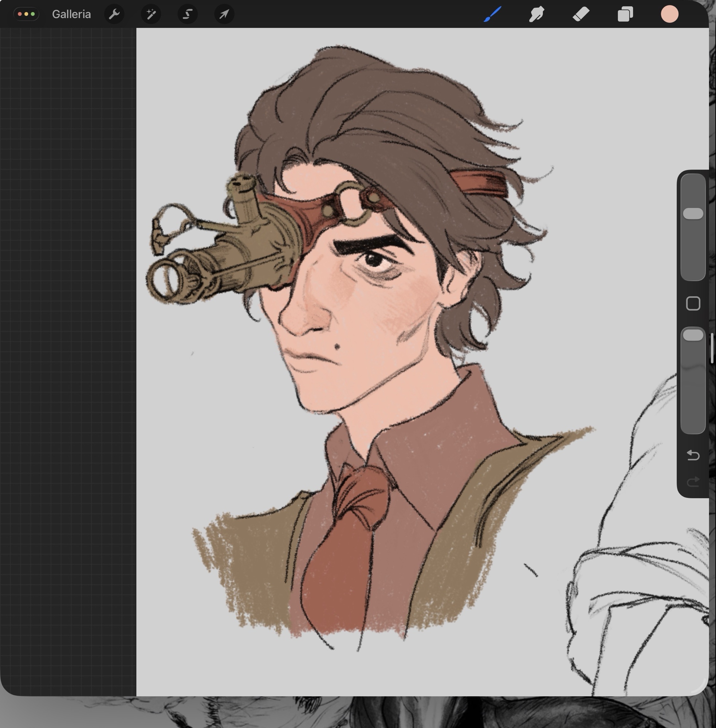
Task: Open the Actions wrench menu
Action: [114, 14]
